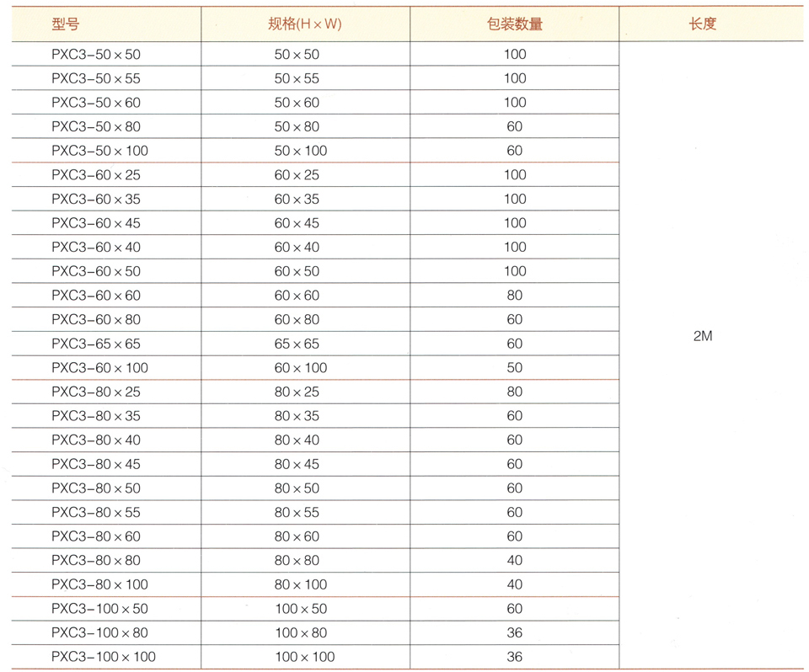Click spec cell 80×55

tap(297, 512)
